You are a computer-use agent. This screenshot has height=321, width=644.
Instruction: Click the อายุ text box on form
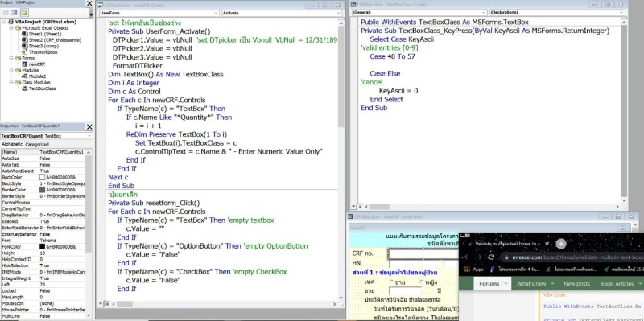406,291
